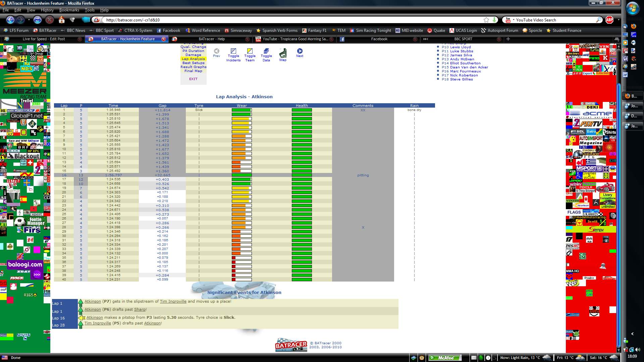Click the browser Back arrow
This screenshot has width=644, height=362.
pyautogui.click(x=10, y=20)
